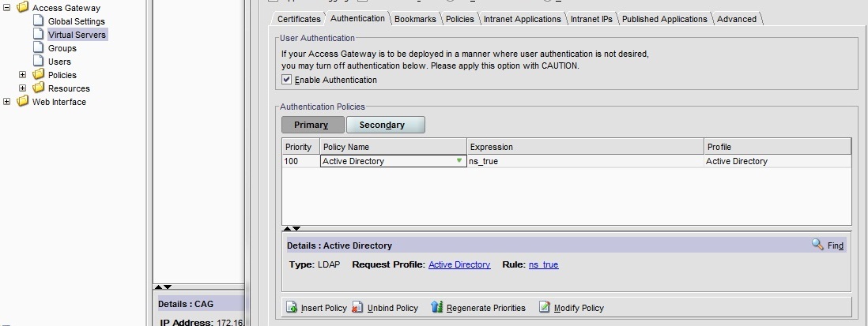Click the Profile column header
The height and width of the screenshot is (326, 868).
777,147
